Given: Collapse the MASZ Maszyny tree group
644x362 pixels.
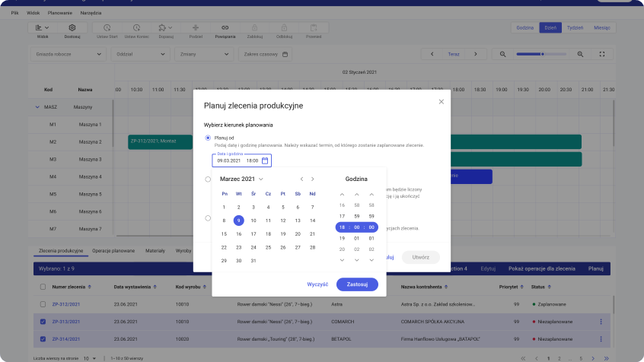Looking at the screenshot, I should tap(37, 107).
